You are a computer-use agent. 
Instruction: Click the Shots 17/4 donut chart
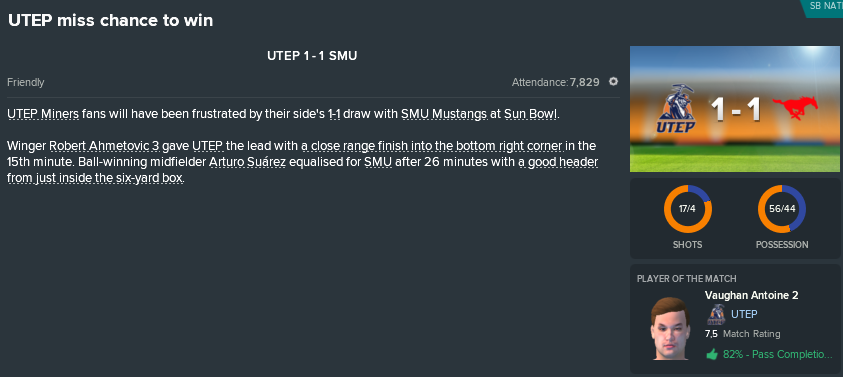point(688,209)
